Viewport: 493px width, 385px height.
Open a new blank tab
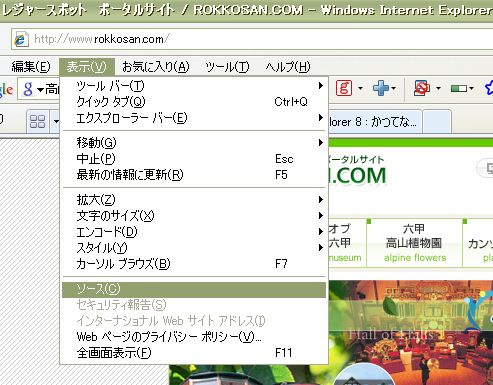437,122
